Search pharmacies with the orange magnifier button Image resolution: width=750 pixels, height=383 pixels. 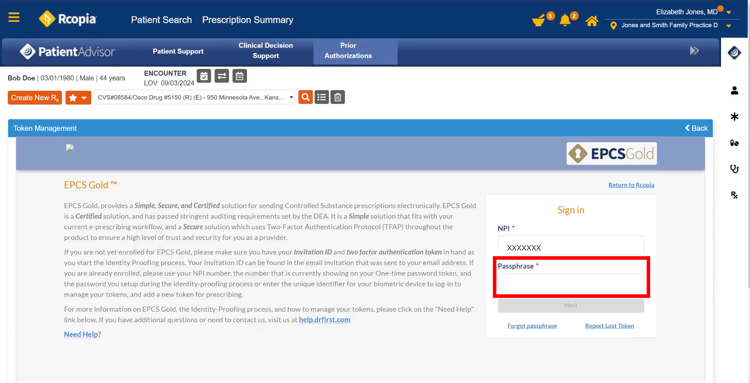click(x=305, y=98)
